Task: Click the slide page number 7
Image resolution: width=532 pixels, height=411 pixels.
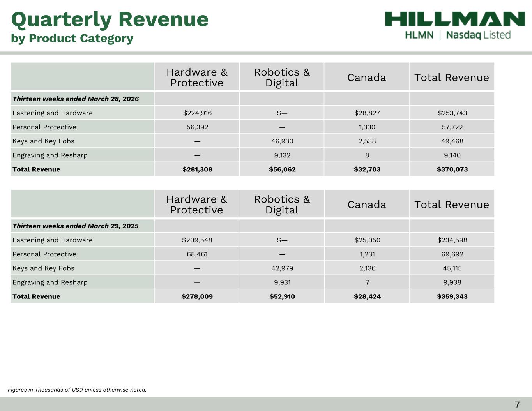Action: tap(517, 404)
